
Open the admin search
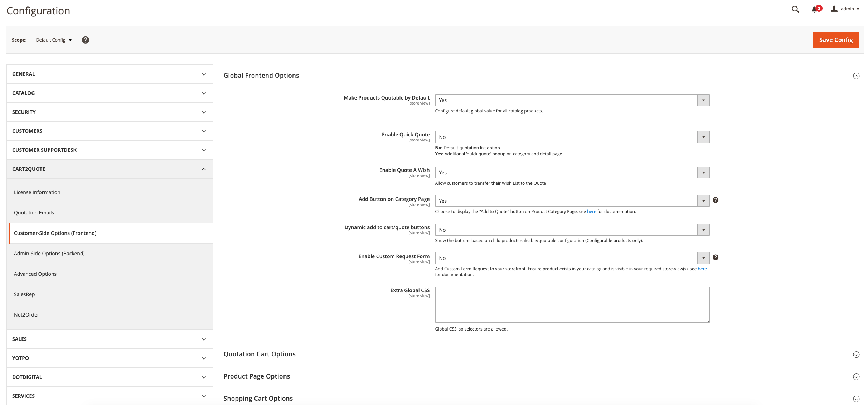[795, 9]
